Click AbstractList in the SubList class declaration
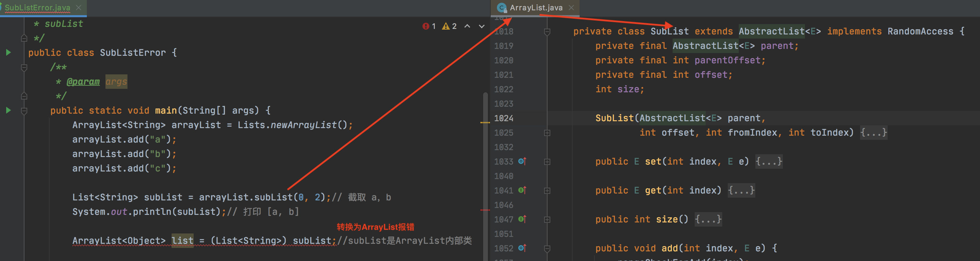This screenshot has height=261, width=980. 772,32
